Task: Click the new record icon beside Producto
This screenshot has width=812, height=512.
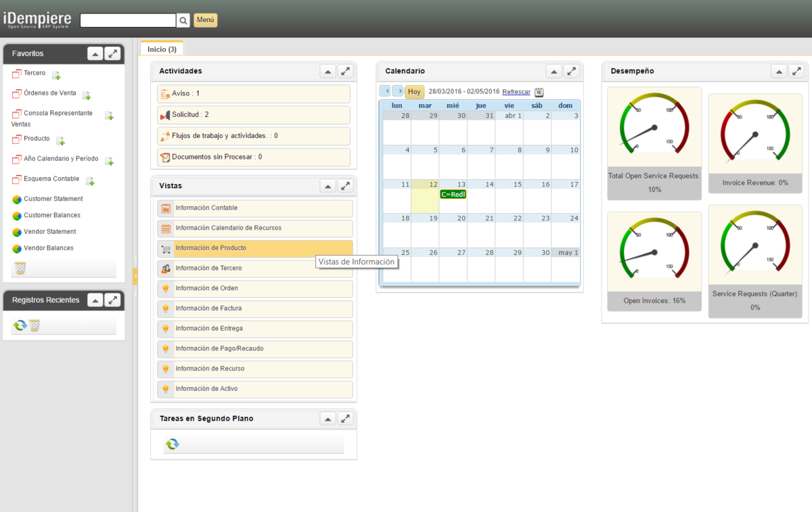Action: point(60,141)
